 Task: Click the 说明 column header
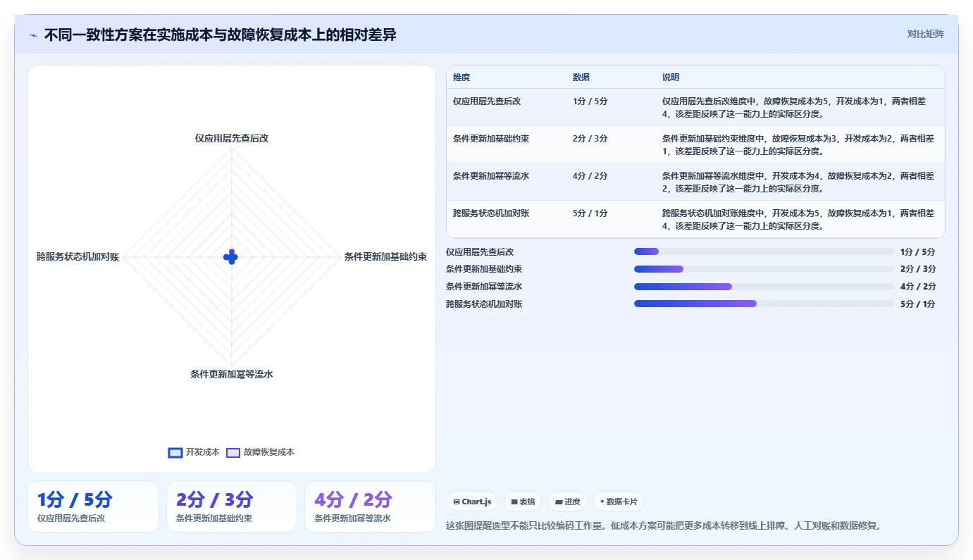671,77
